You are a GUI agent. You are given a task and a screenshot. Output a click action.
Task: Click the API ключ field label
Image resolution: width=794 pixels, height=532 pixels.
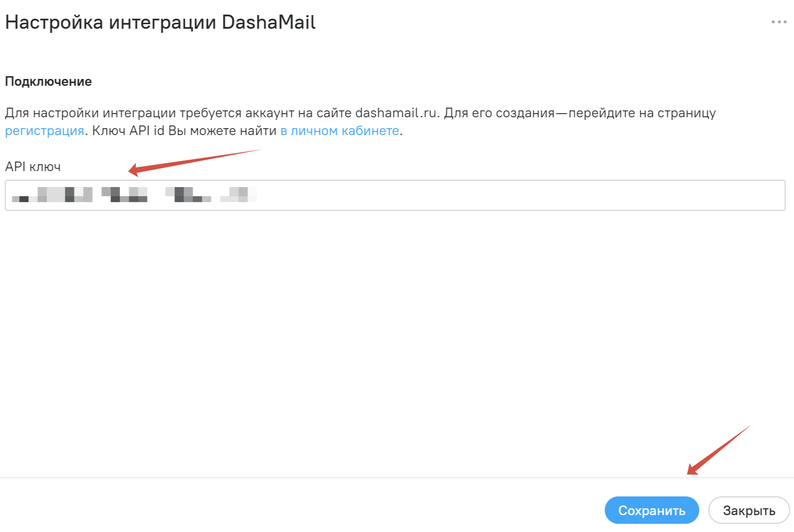pyautogui.click(x=33, y=167)
